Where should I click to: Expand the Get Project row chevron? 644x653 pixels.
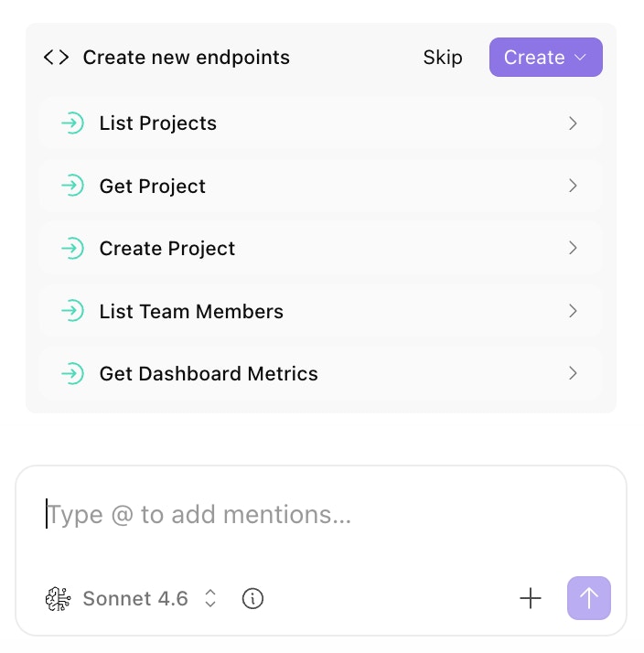pos(573,186)
